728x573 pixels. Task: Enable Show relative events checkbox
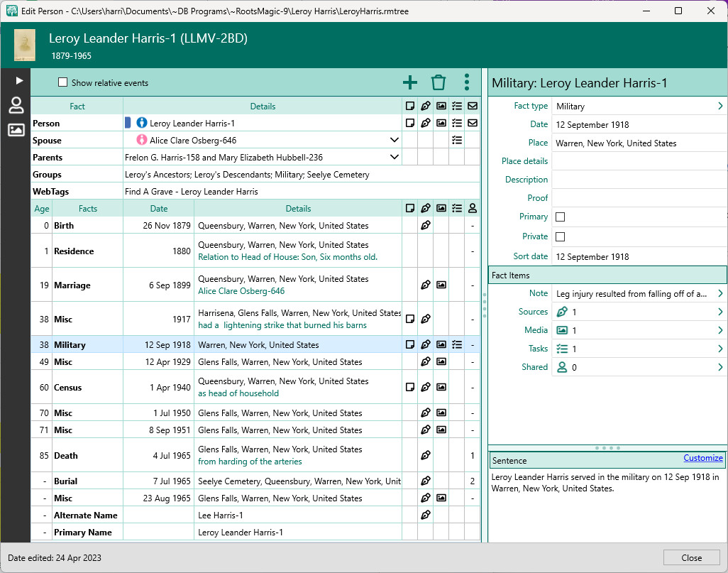62,82
